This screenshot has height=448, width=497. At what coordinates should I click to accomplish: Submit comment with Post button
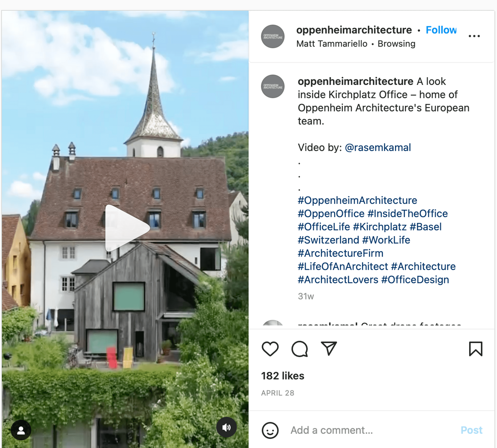(x=471, y=430)
